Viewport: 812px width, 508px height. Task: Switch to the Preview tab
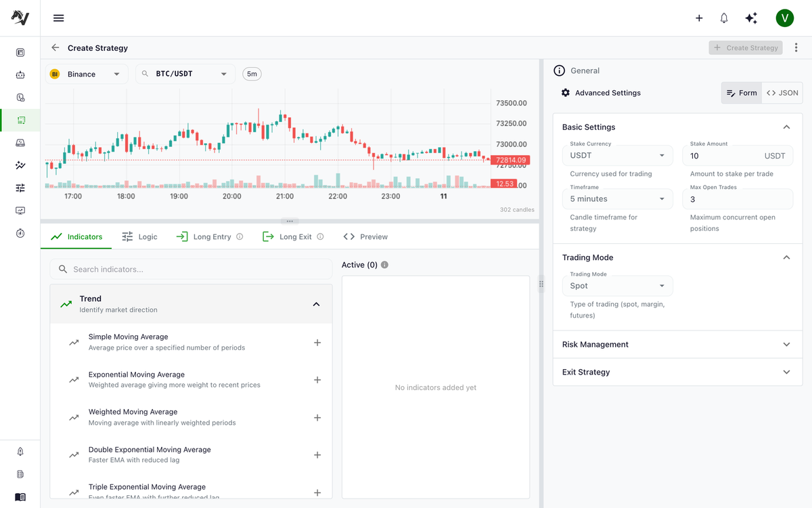[365, 237]
